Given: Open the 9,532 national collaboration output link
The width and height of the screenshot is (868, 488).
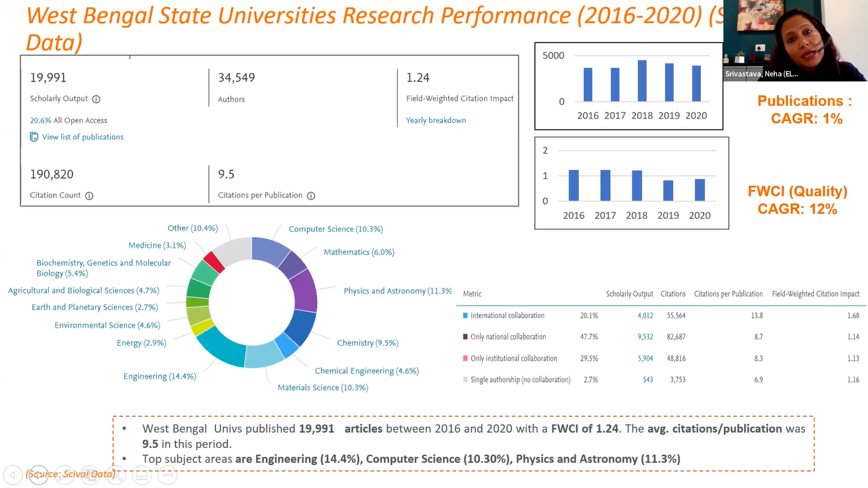Looking at the screenshot, I should (646, 337).
